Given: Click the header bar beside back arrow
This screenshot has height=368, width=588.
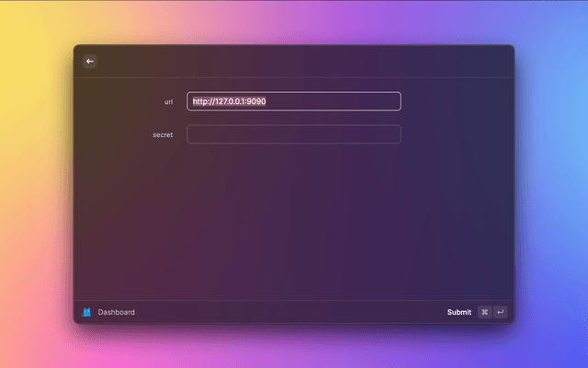Looking at the screenshot, I should pos(294,61).
